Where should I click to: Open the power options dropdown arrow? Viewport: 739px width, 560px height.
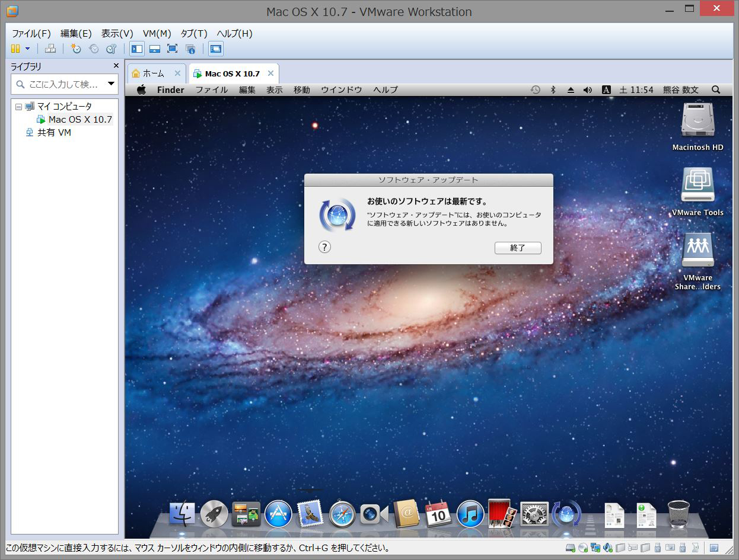[x=27, y=49]
